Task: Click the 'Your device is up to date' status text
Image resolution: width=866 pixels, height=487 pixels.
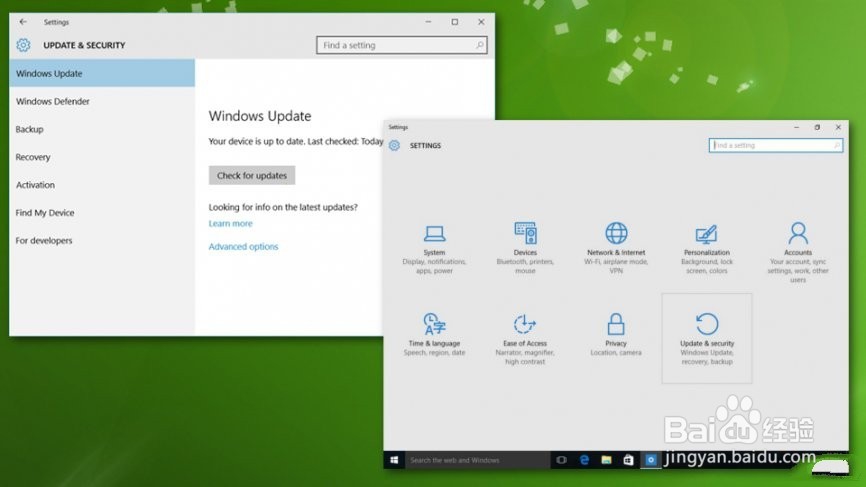Action: [x=296, y=141]
